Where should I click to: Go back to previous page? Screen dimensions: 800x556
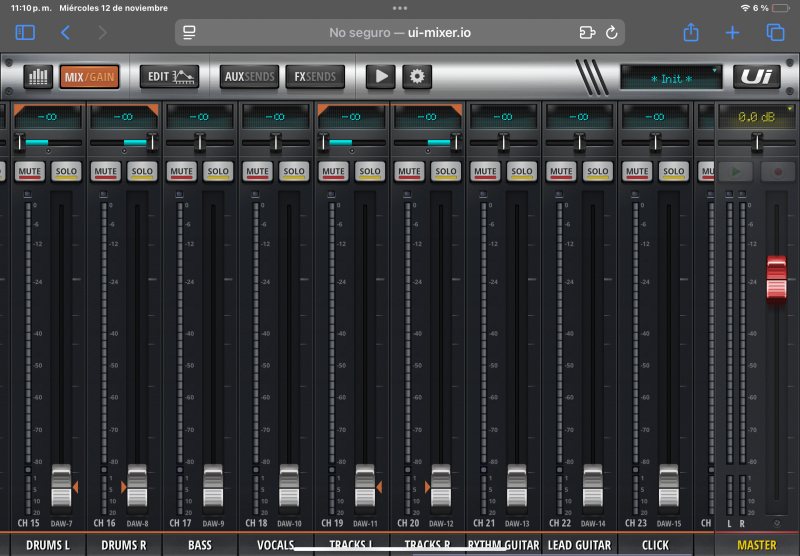tap(66, 33)
